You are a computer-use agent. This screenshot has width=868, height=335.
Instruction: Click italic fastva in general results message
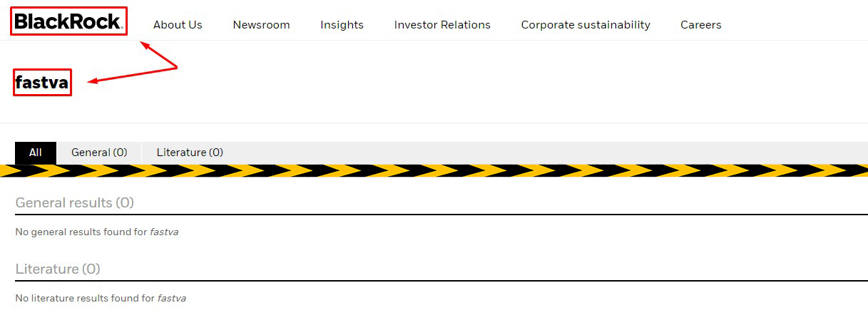pyautogui.click(x=164, y=232)
